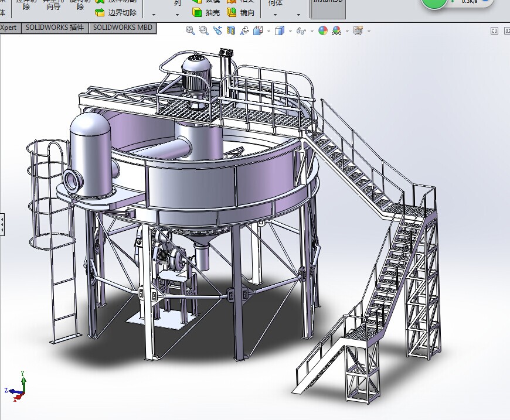Click the Apply Scene icon
This screenshot has width=510, height=420.
pos(336,30)
